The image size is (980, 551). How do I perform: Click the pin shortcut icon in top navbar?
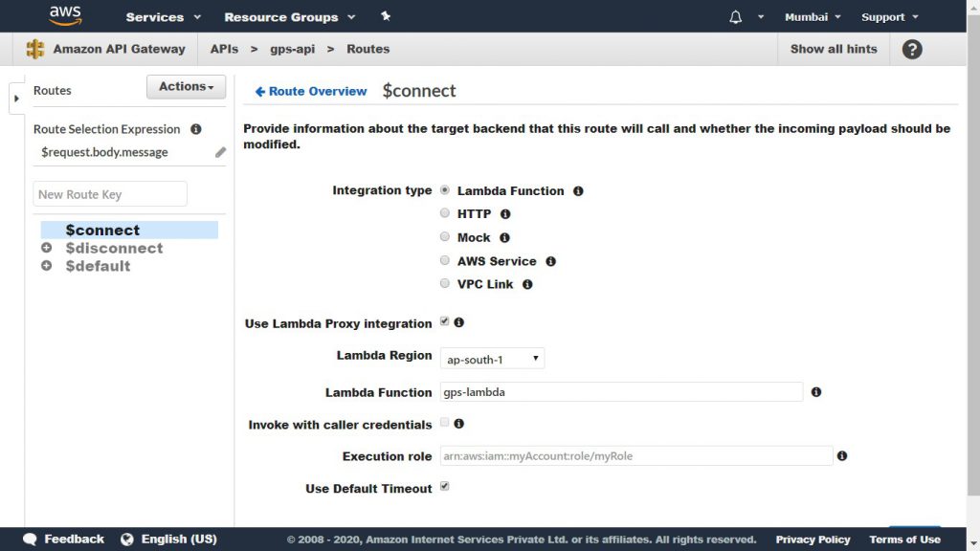[385, 16]
